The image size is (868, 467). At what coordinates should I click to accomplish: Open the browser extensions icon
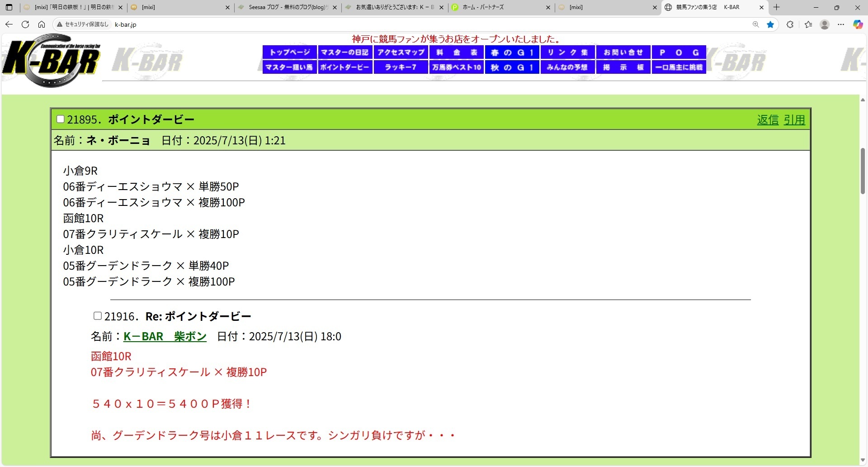coord(790,24)
